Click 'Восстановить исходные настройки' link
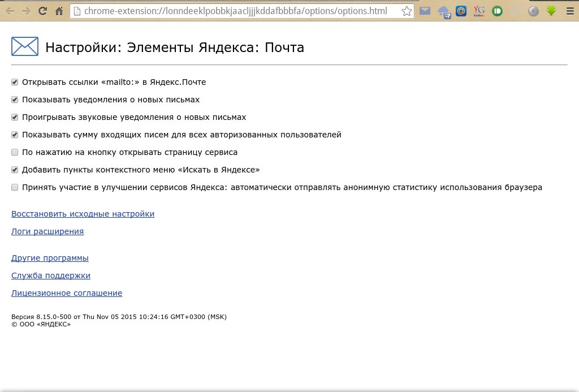The width and height of the screenshot is (579, 392). 83,214
